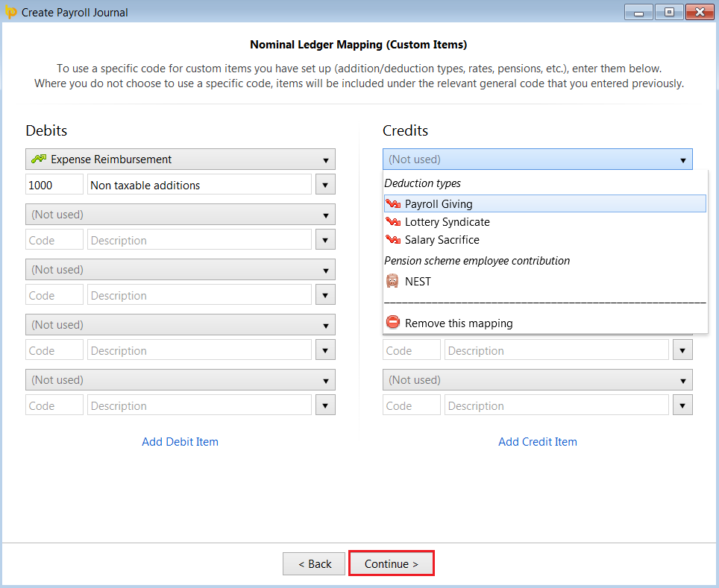Click the Payroll Giving deduction icon
This screenshot has width=719, height=588.
click(x=393, y=203)
